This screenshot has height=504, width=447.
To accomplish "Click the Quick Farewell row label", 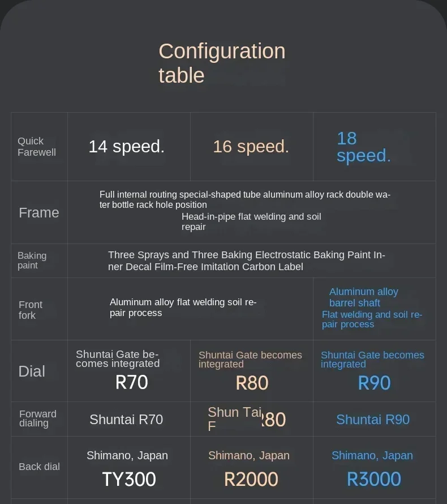I will (x=37, y=147).
